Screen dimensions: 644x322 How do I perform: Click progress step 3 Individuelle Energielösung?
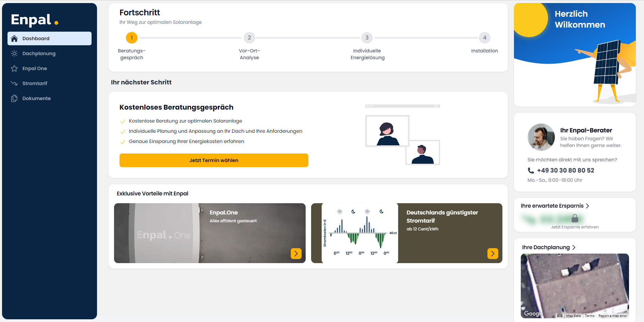(367, 38)
